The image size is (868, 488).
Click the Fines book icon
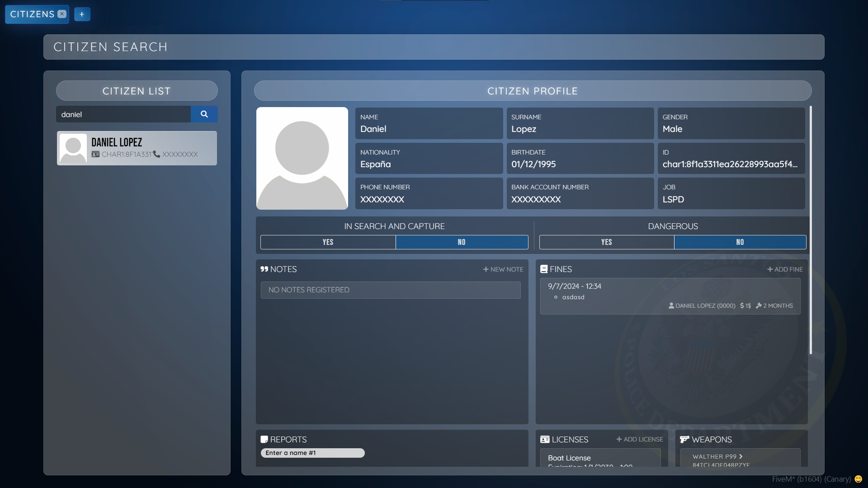pyautogui.click(x=544, y=269)
